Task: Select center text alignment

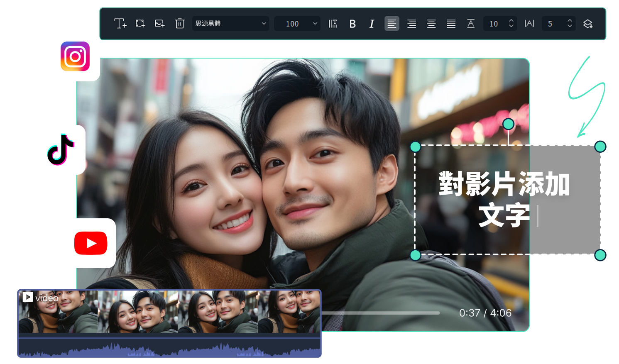Action: 431,24
